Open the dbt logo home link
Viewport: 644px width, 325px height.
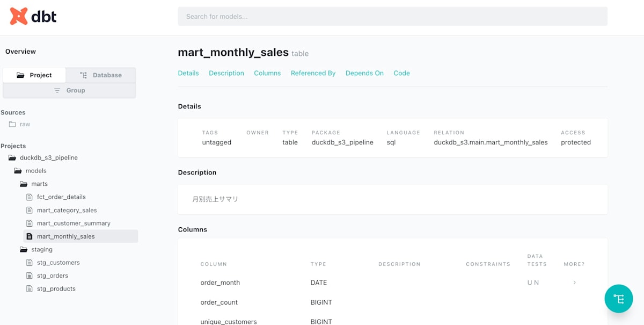point(33,17)
